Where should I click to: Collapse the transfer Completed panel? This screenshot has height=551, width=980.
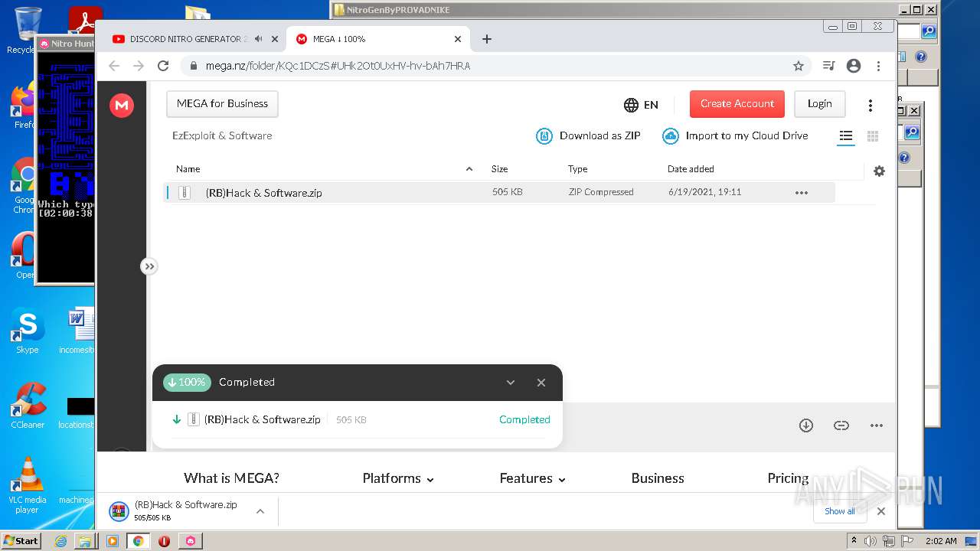click(x=511, y=383)
